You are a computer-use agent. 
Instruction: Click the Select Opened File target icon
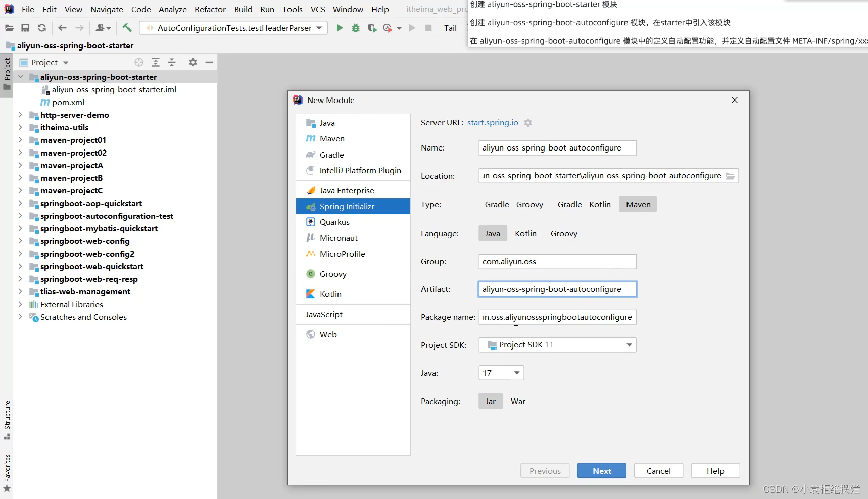click(x=139, y=62)
